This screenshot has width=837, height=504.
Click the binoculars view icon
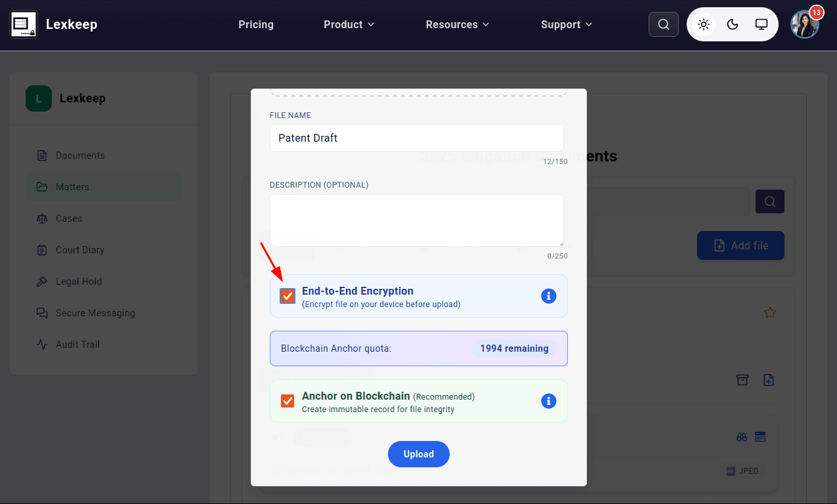742,437
